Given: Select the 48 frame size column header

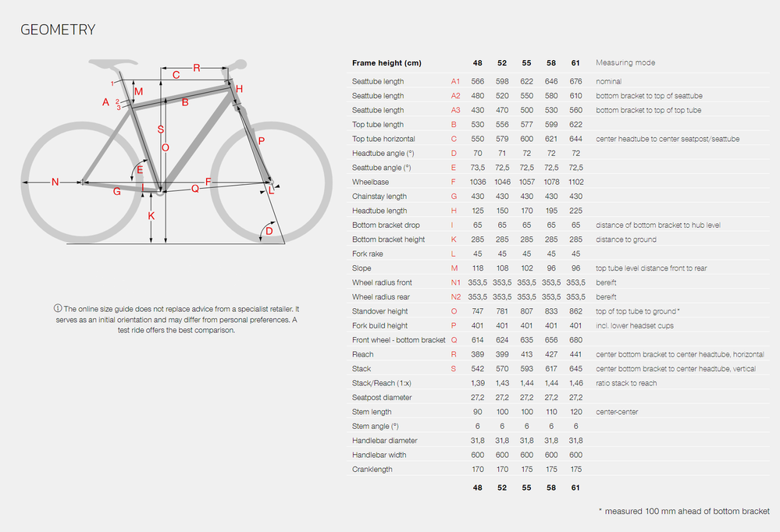Looking at the screenshot, I should coord(477,62).
